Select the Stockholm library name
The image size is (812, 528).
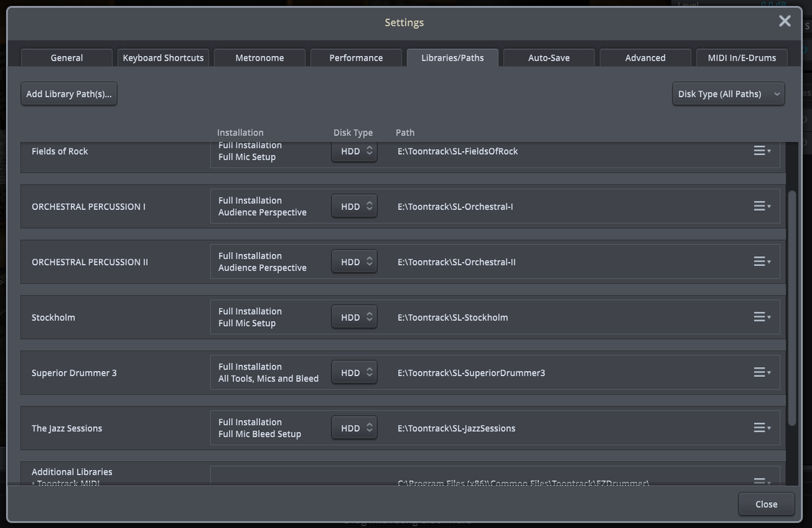pos(53,317)
